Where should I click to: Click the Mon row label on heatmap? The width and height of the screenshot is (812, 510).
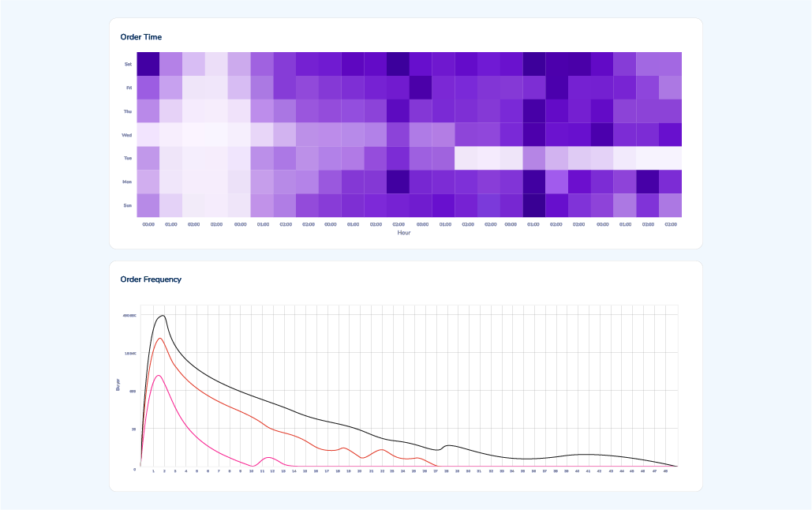127,182
